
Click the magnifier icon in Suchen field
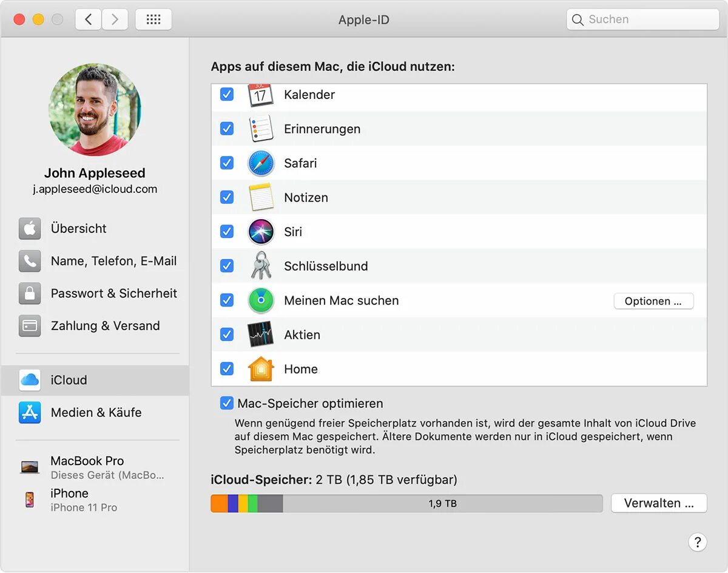[x=578, y=19]
